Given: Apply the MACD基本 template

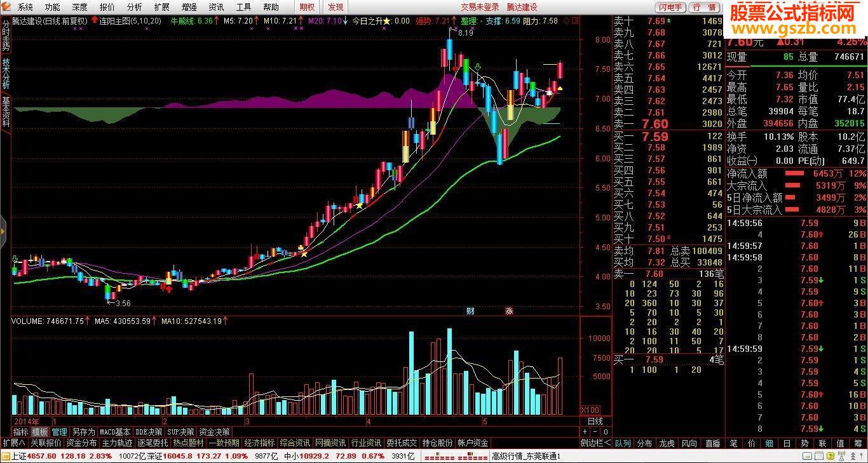Looking at the screenshot, I should (x=115, y=432).
